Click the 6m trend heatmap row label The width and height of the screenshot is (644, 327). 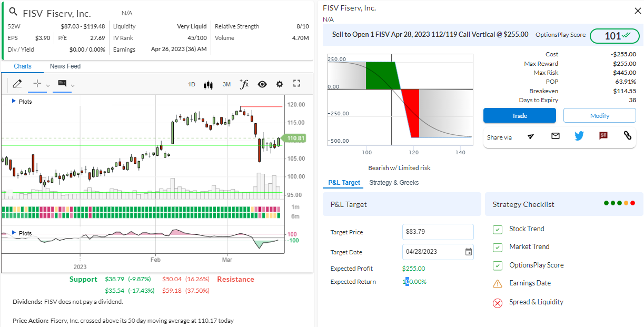[295, 216]
